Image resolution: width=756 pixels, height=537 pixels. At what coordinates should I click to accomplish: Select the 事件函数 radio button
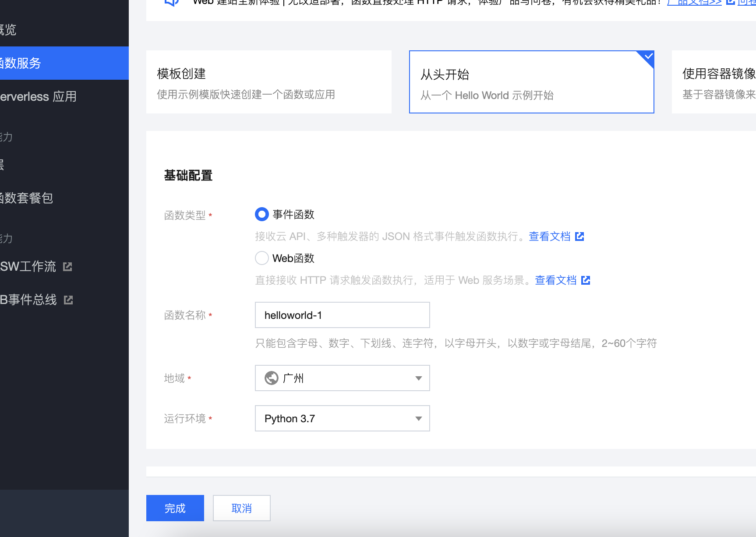pyautogui.click(x=262, y=215)
